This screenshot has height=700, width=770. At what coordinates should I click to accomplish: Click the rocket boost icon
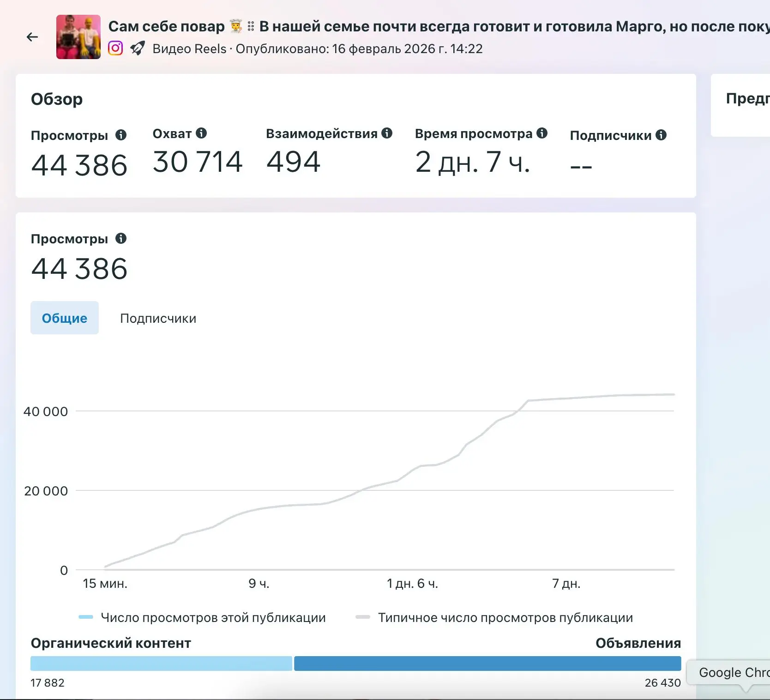(138, 48)
